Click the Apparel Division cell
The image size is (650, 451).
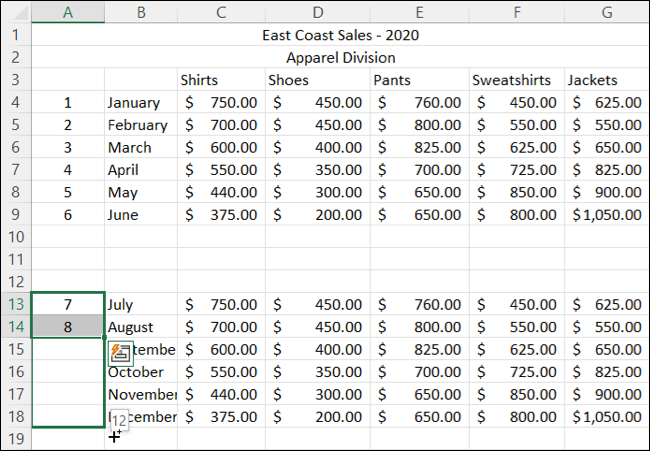coord(340,57)
